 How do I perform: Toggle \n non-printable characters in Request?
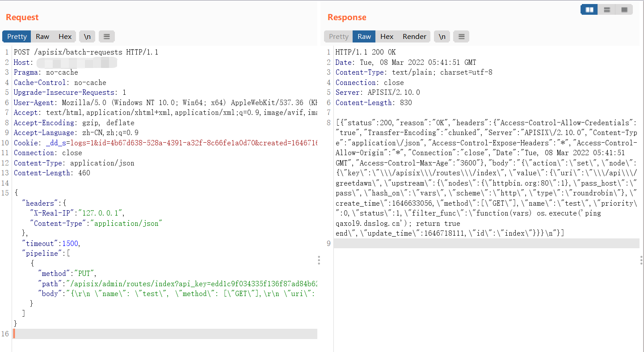87,37
